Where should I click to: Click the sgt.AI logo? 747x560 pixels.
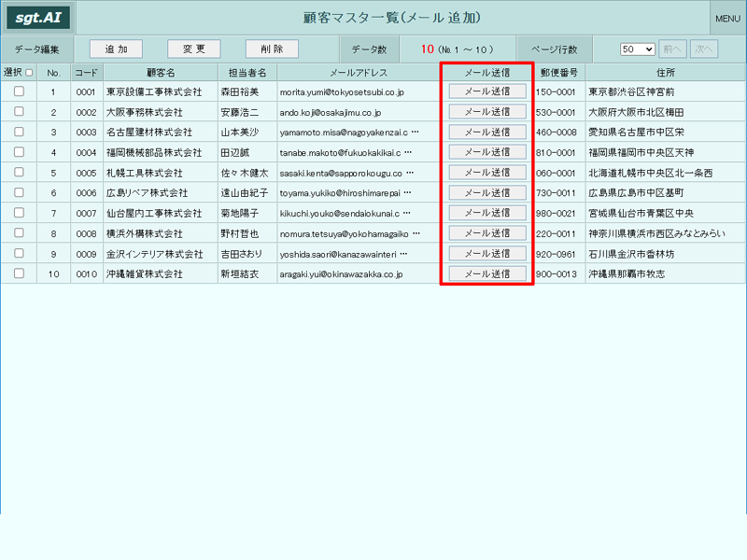[38, 18]
